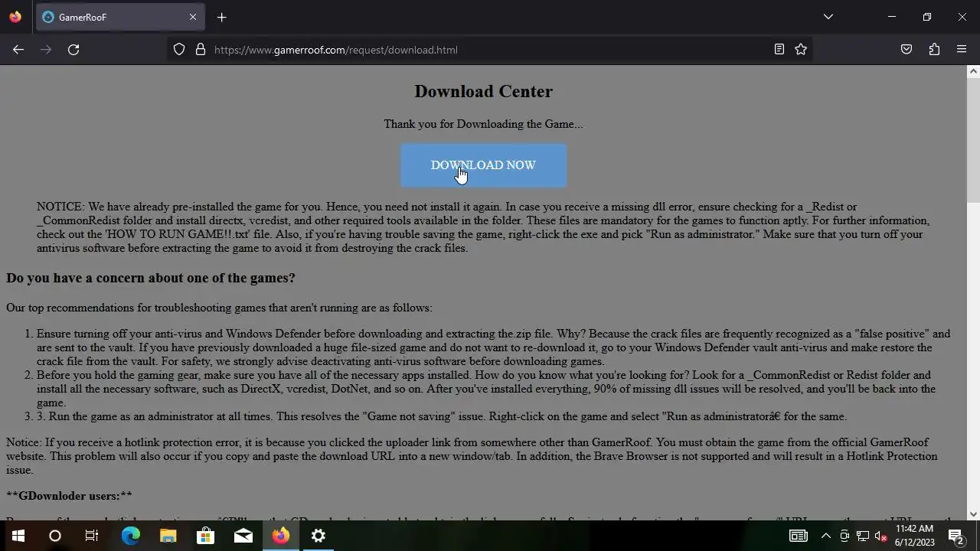Open the Windows Start menu
Screen dimensions: 980x551
[x=18, y=536]
